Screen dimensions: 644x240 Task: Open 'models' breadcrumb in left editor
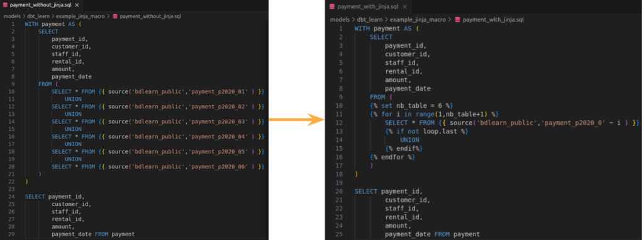pos(13,16)
